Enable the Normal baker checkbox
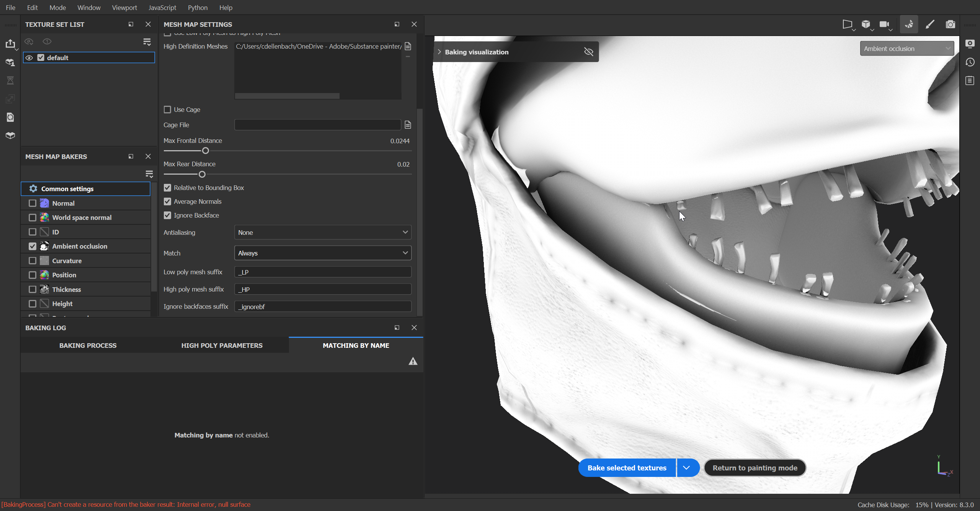The height and width of the screenshot is (511, 980). coord(33,203)
